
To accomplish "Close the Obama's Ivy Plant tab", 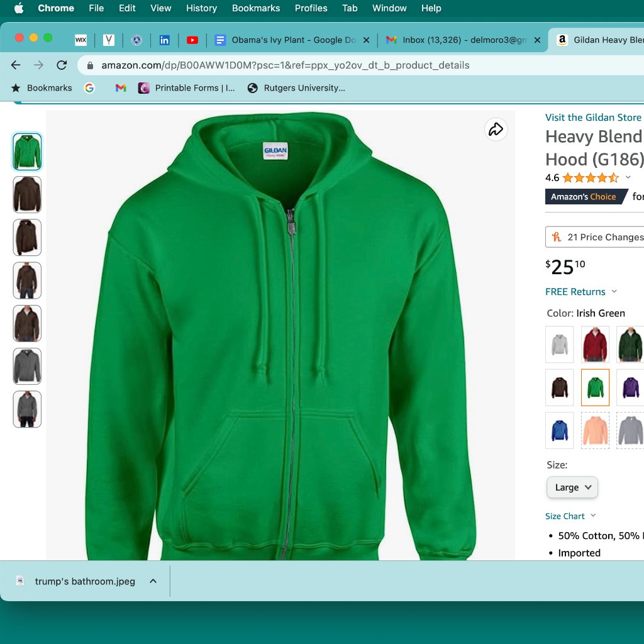I will tap(367, 40).
